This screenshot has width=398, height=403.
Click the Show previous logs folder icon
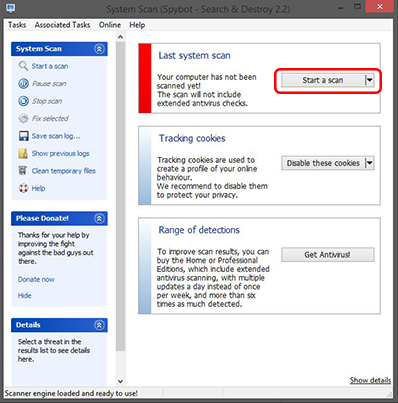pyautogui.click(x=23, y=153)
